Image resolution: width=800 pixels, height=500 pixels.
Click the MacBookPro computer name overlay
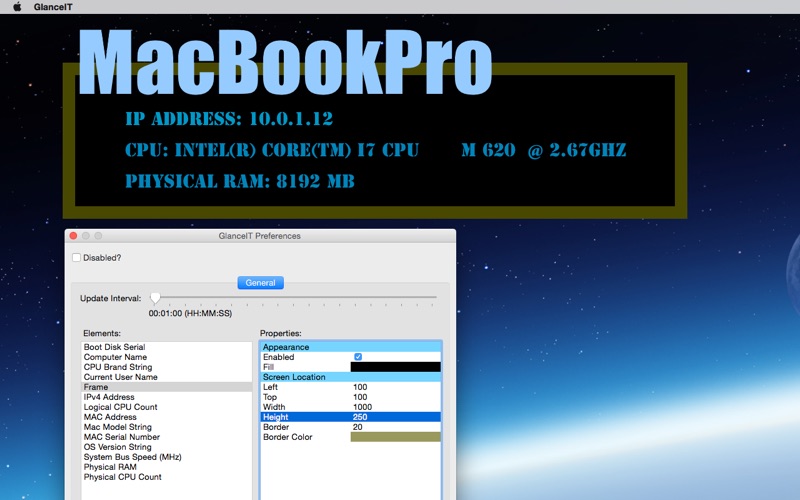tap(285, 62)
